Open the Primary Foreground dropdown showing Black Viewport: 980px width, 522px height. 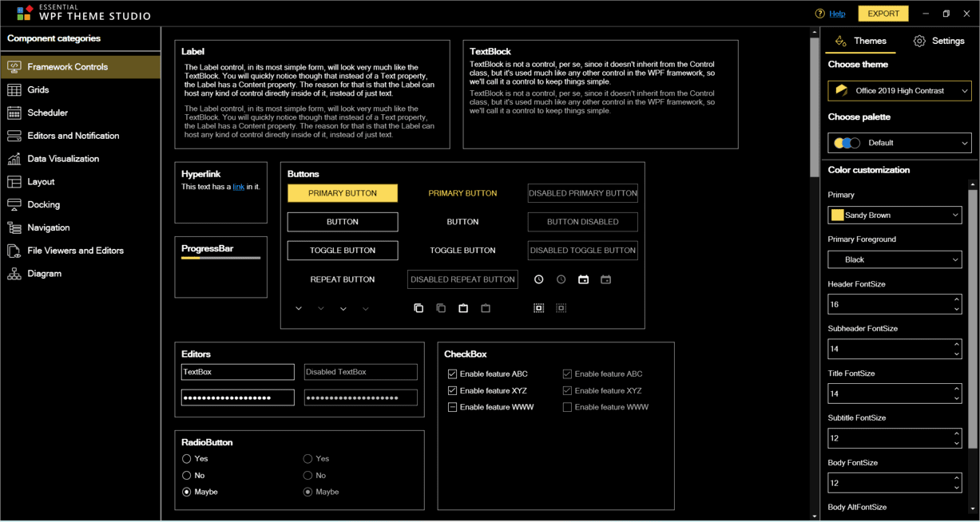tap(894, 259)
